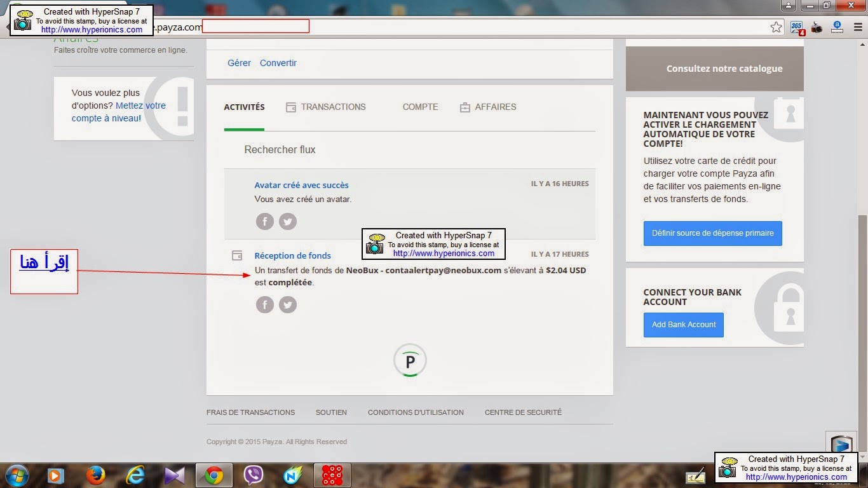Follow 'Mettez votre compte à niveau' link
The height and width of the screenshot is (488, 868).
tap(119, 112)
